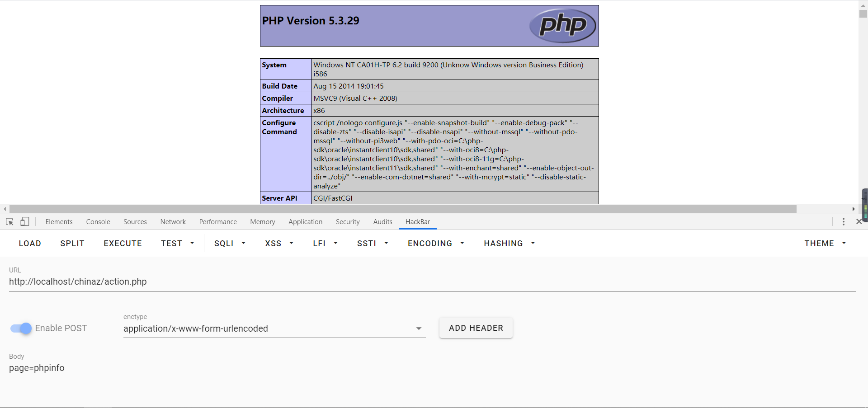Open the enctype combo box
Viewport: 868px width, 408px height.
(x=274, y=328)
